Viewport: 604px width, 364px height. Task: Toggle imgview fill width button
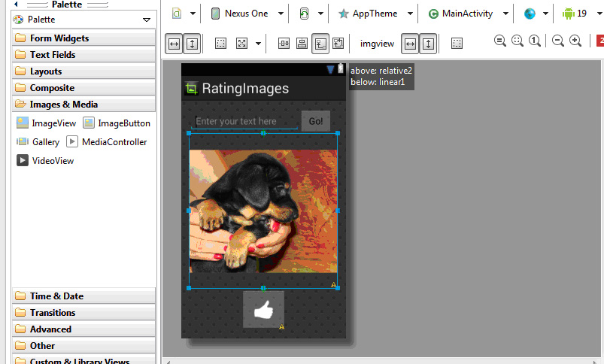[410, 44]
